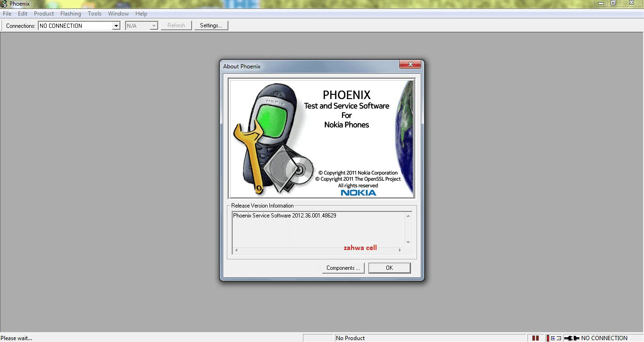Open connection Settings... button

[211, 25]
